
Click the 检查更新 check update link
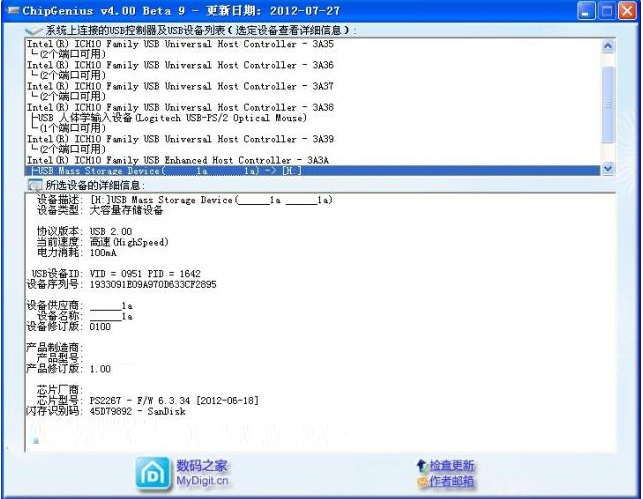coord(452,466)
